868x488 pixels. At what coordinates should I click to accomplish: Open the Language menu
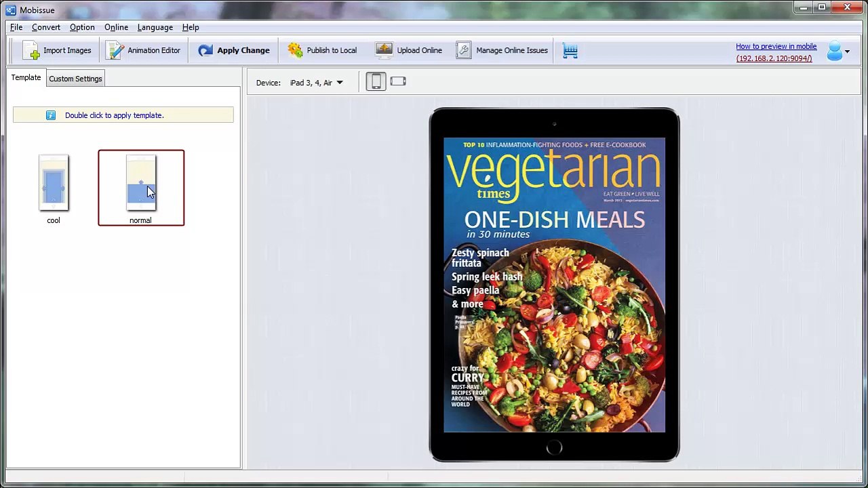[x=155, y=27]
